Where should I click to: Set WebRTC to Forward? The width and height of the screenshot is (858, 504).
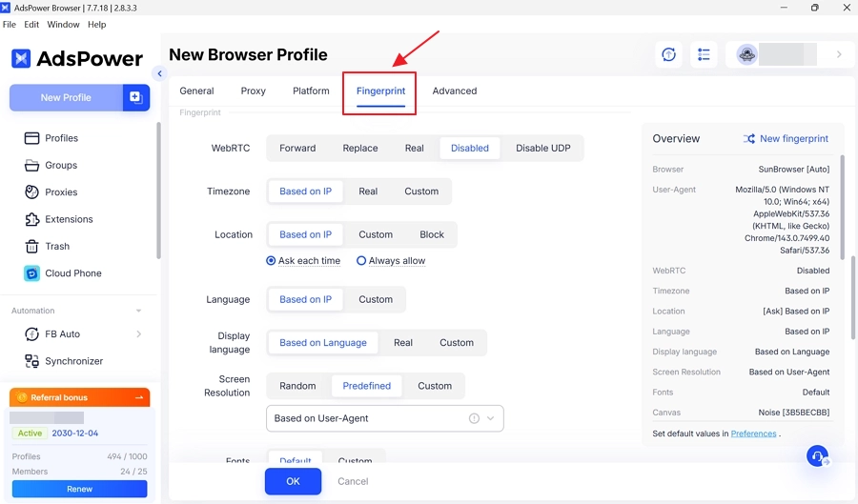(x=297, y=148)
